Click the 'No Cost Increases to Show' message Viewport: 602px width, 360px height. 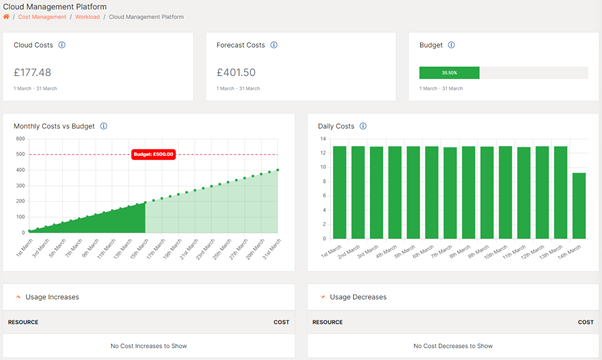click(149, 346)
